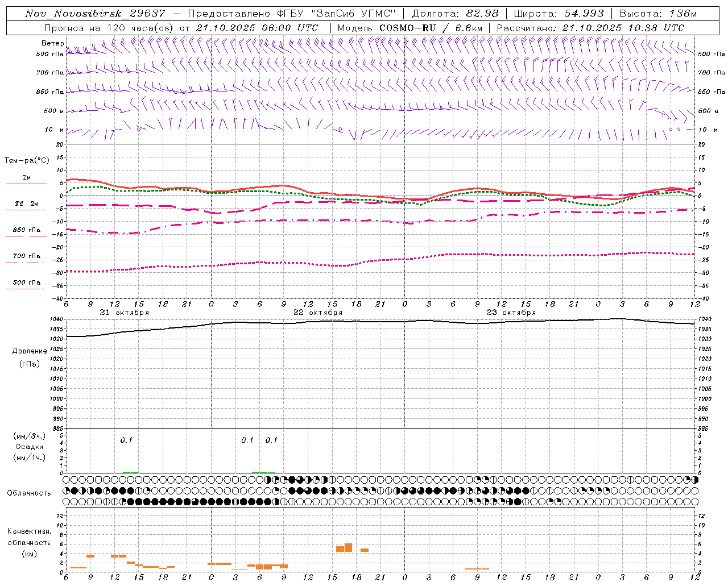Click the 'Ветер' wind panel label
The height and width of the screenshot is (582, 728).
tap(52, 43)
